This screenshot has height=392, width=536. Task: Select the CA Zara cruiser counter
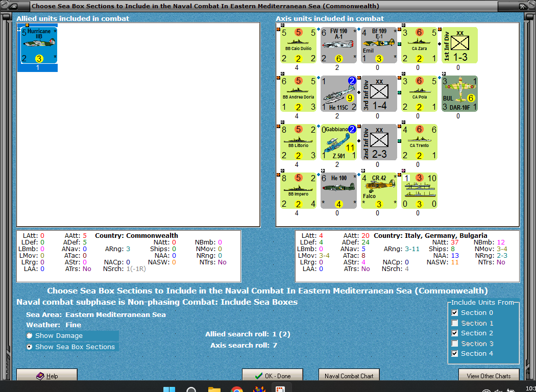pos(419,45)
